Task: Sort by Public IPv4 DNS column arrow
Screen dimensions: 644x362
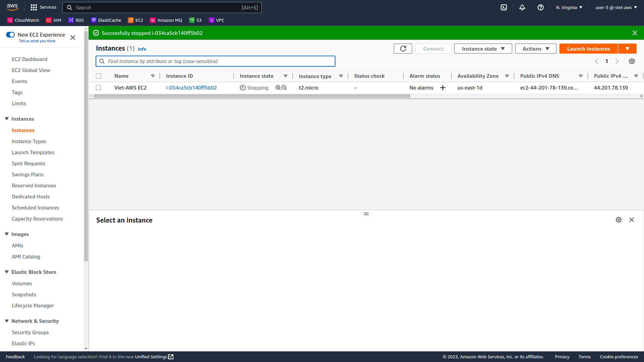Action: pyautogui.click(x=581, y=76)
